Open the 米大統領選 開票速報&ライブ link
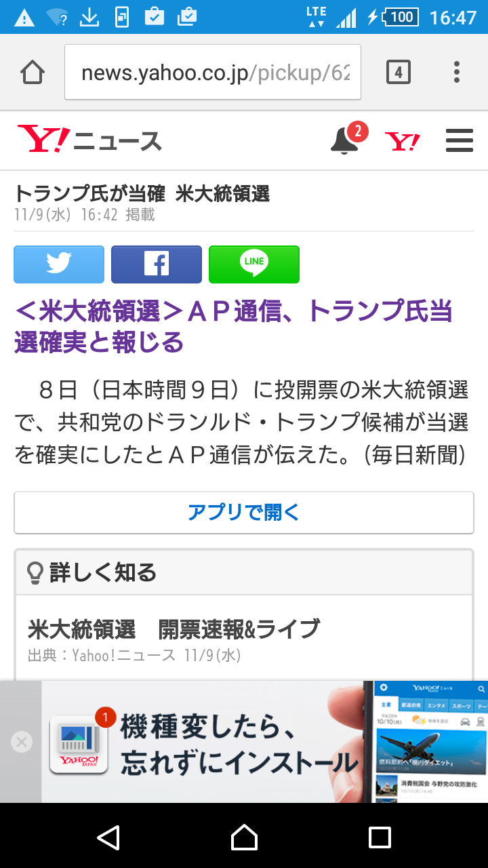Image resolution: width=488 pixels, height=868 pixels. (x=174, y=629)
